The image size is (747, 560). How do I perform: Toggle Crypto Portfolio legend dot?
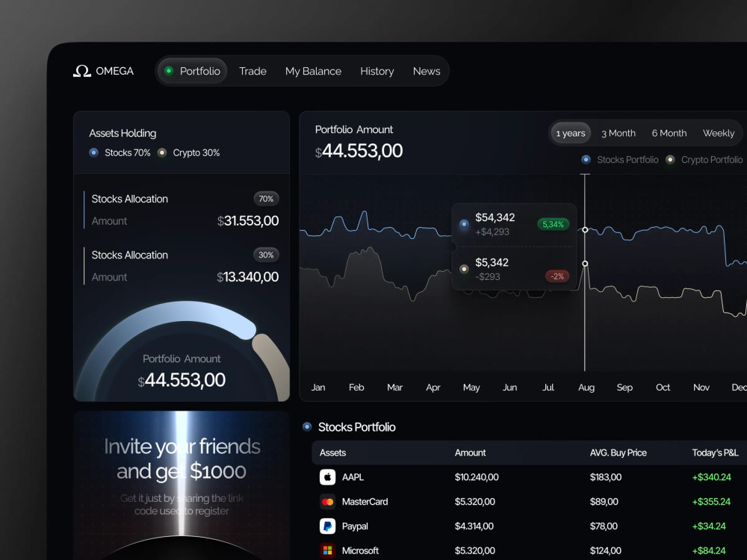pos(670,160)
